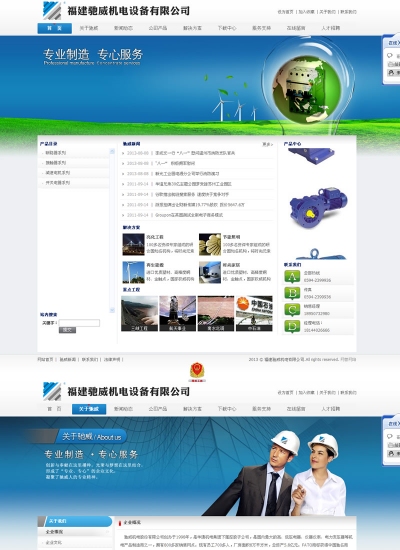400x550 pixels.
Task: Open the 三峡工程 dam project image
Action: (139, 314)
